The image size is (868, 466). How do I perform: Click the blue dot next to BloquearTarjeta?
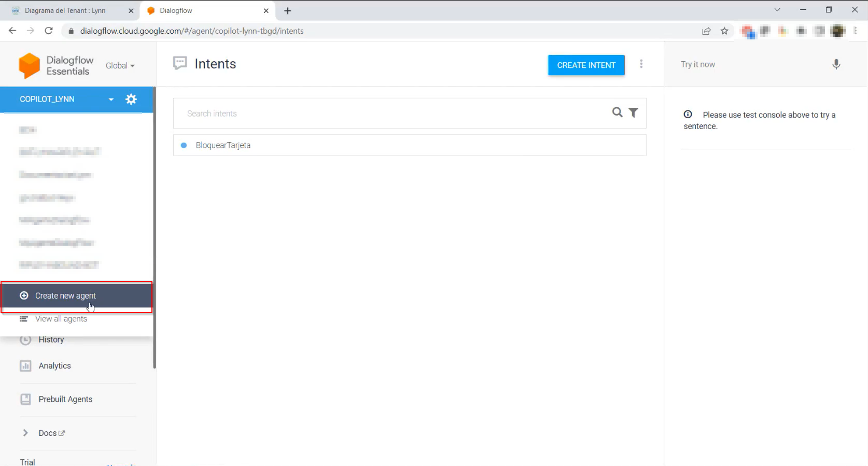click(x=184, y=146)
